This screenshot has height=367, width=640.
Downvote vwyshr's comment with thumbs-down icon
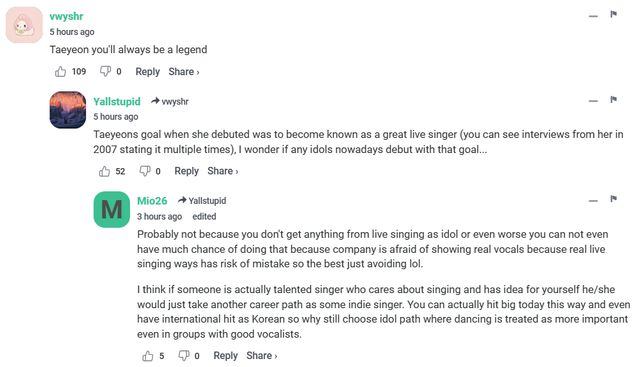click(105, 71)
